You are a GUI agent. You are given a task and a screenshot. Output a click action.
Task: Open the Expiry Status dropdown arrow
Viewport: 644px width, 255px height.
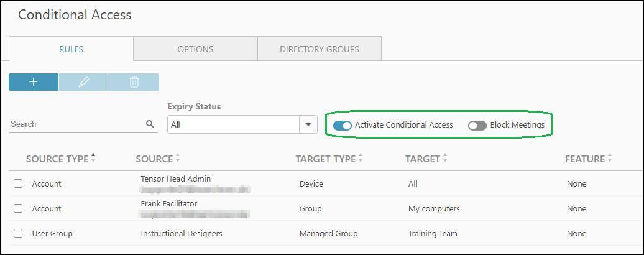point(308,124)
